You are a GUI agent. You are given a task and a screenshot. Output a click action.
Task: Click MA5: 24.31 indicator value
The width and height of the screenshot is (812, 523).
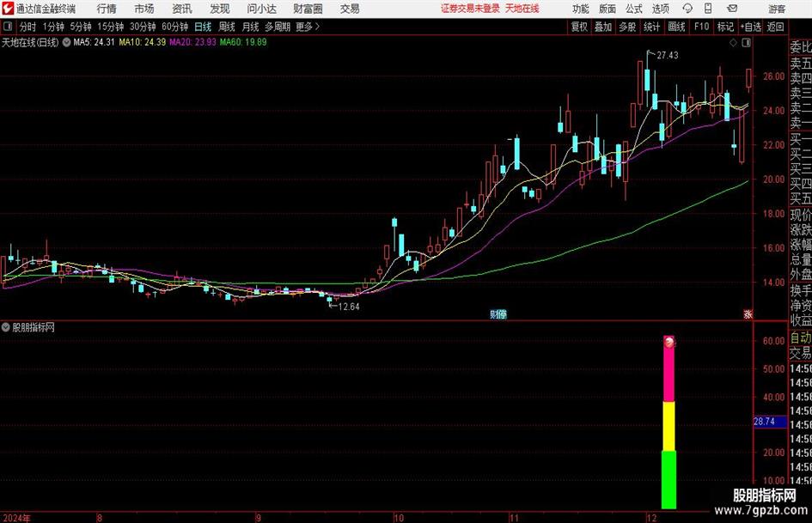pos(94,42)
